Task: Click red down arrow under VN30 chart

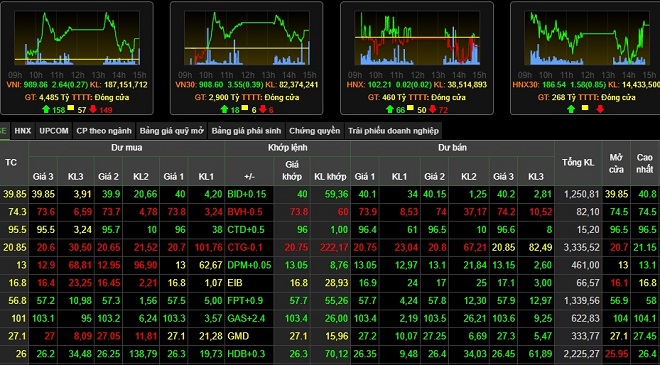Action: pyautogui.click(x=263, y=109)
